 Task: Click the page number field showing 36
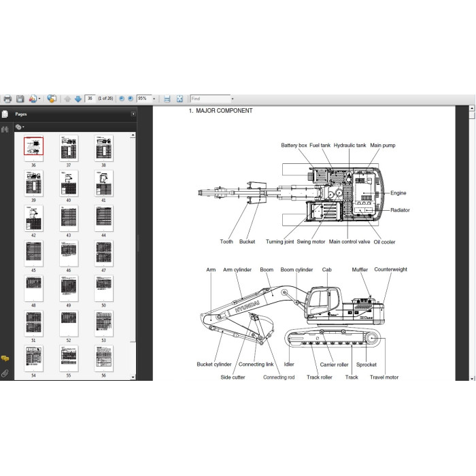90,99
